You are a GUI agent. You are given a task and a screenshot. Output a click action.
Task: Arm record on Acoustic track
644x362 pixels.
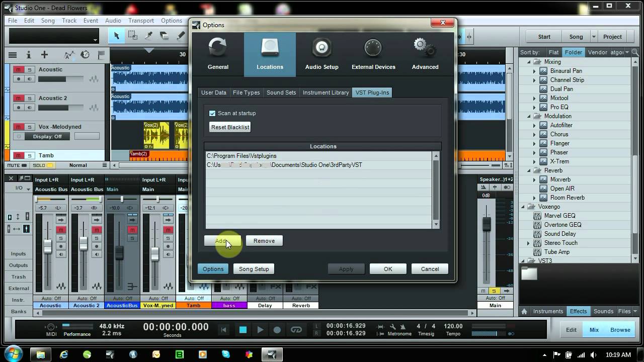tap(19, 79)
